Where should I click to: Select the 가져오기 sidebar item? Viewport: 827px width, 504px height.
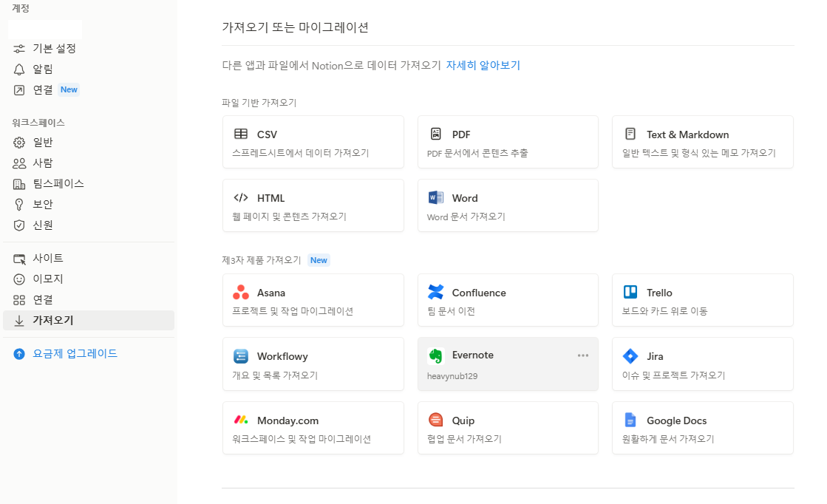(89, 320)
